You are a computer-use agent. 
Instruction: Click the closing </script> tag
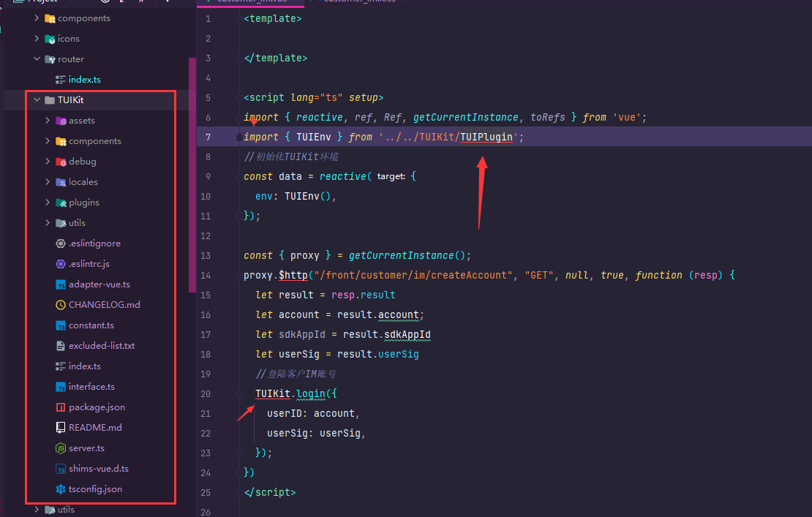pyautogui.click(x=270, y=493)
